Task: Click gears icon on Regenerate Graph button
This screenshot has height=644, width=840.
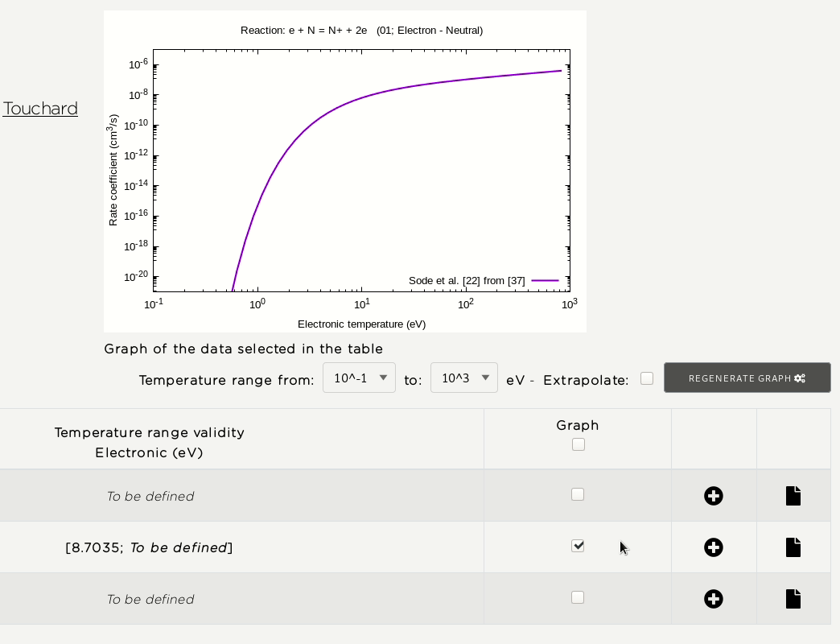Action: point(799,378)
